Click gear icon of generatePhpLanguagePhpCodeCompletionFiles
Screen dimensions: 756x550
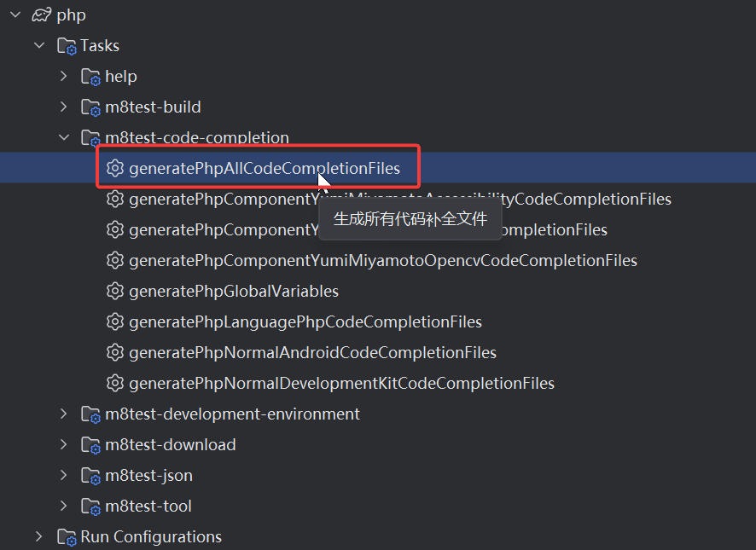pyautogui.click(x=115, y=322)
